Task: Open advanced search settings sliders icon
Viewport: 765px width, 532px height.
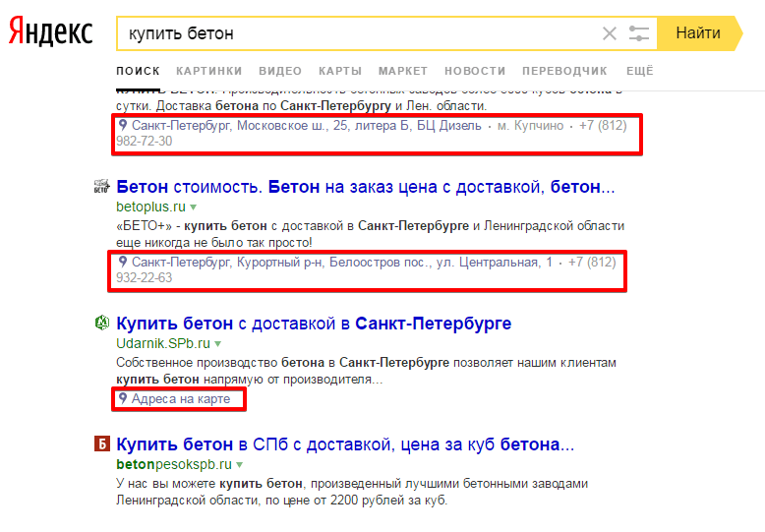Action: 638,33
